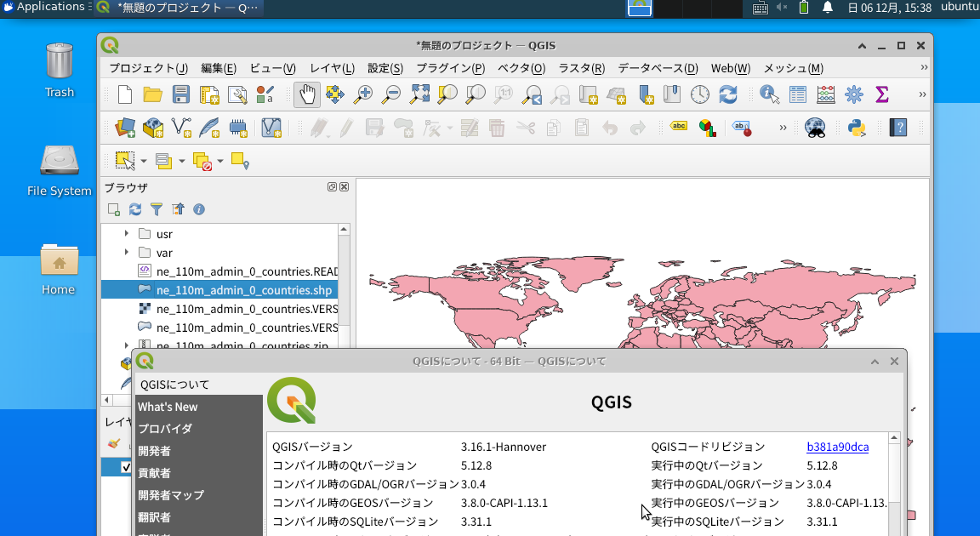The image size is (980, 536).
Task: Open the ラスタ(R) menu
Action: click(x=582, y=68)
